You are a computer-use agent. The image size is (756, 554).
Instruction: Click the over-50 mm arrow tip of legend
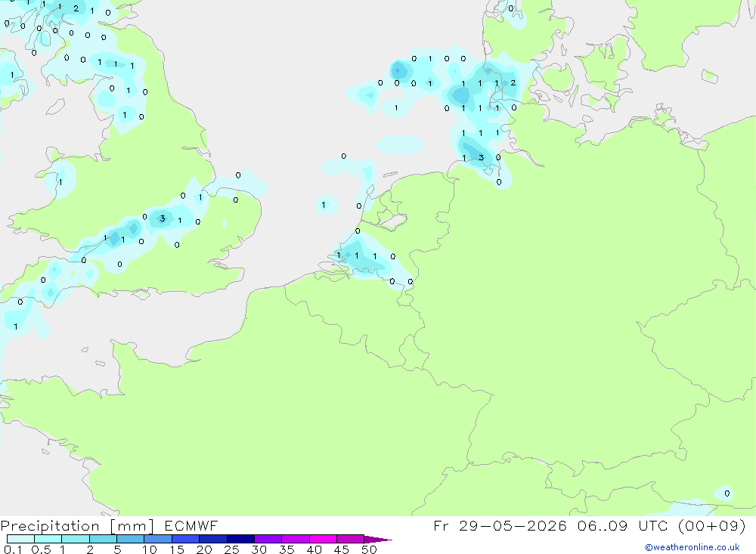pyautogui.click(x=378, y=540)
